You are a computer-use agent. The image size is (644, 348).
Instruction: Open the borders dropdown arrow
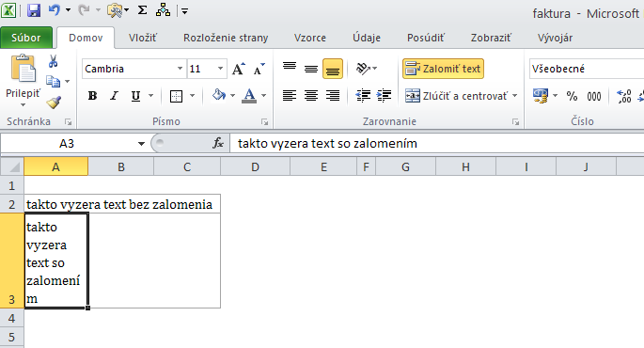coord(192,96)
